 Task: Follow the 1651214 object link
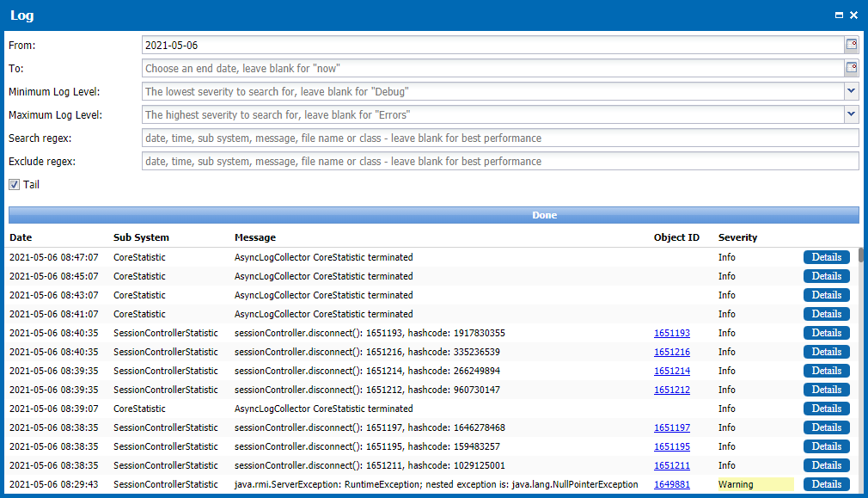(x=671, y=371)
